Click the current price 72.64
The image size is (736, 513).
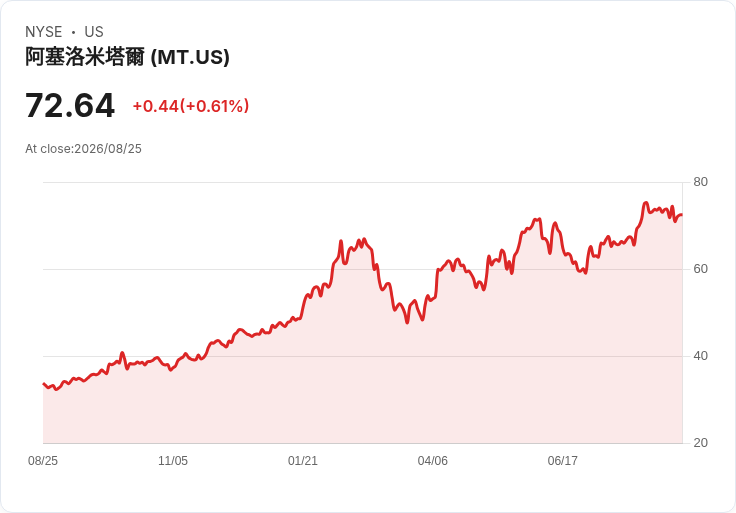pyautogui.click(x=70, y=106)
